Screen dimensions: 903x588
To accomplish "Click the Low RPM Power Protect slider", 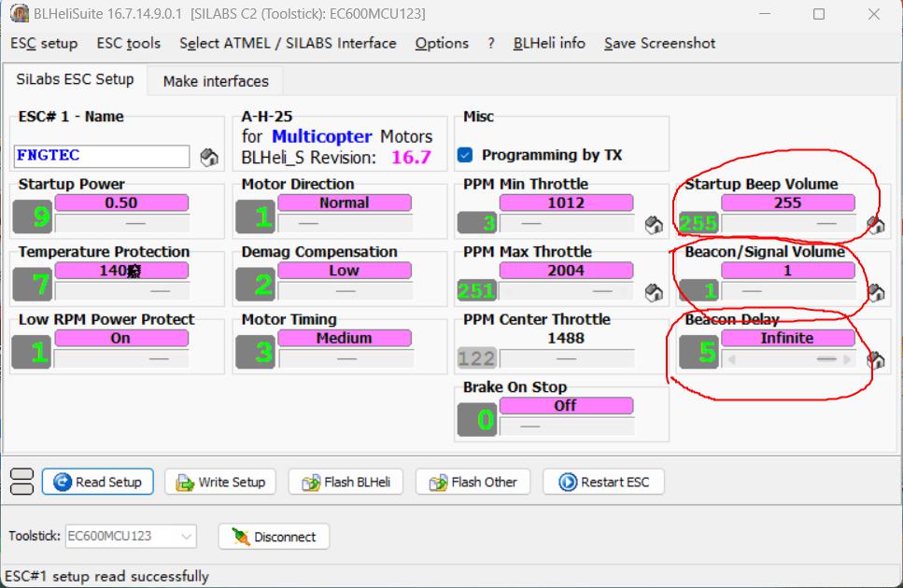I will click(x=122, y=358).
